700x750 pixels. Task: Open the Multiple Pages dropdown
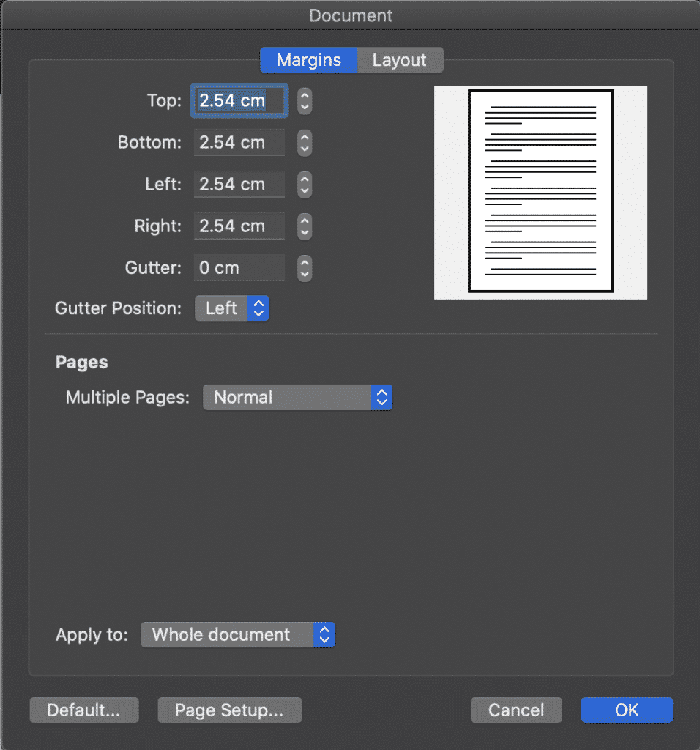pyautogui.click(x=297, y=397)
